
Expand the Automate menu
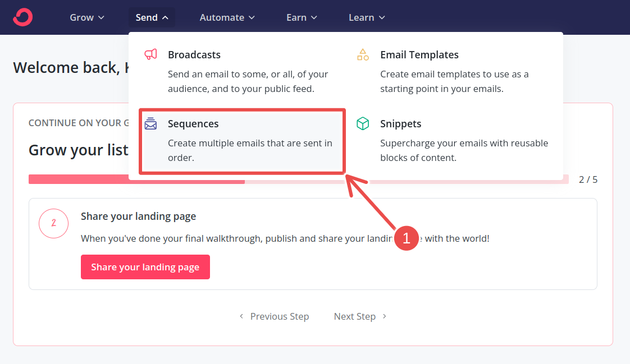click(x=227, y=17)
